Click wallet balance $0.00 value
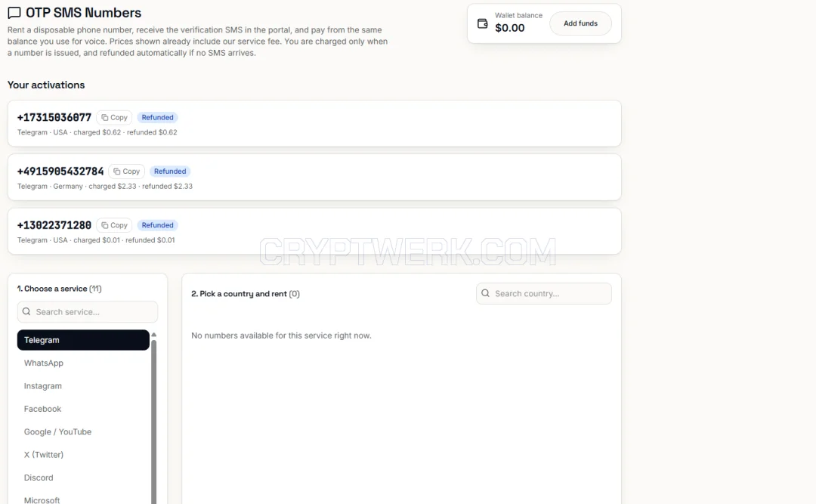 point(509,28)
